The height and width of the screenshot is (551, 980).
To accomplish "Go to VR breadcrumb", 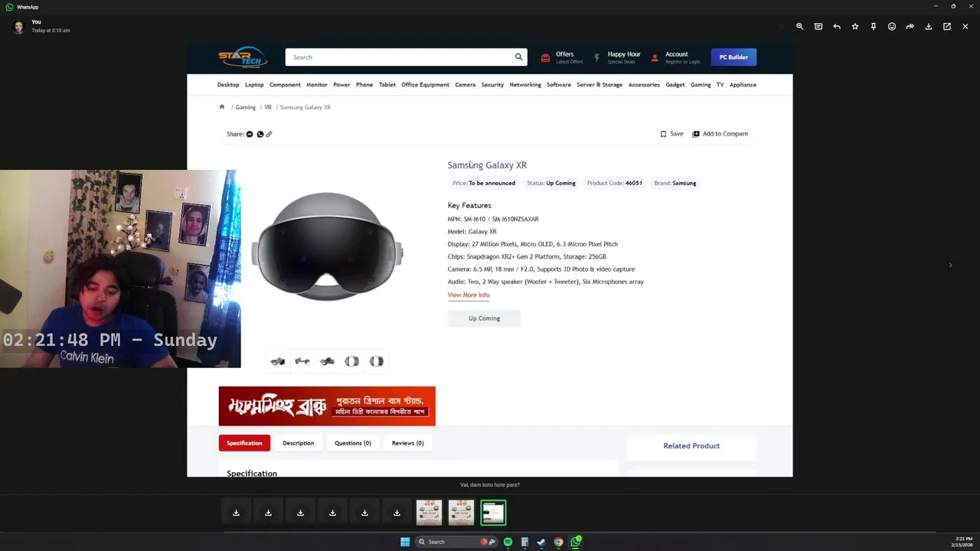I will pyautogui.click(x=268, y=107).
